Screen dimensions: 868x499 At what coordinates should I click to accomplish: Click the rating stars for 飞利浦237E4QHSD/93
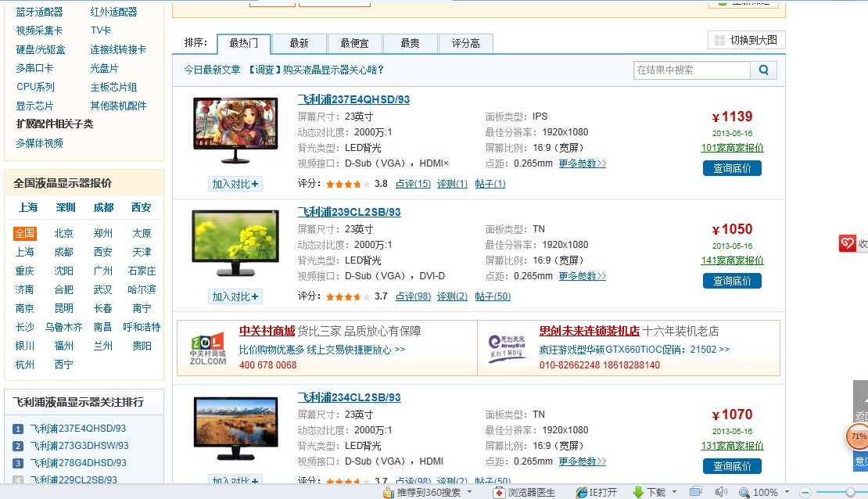348,184
